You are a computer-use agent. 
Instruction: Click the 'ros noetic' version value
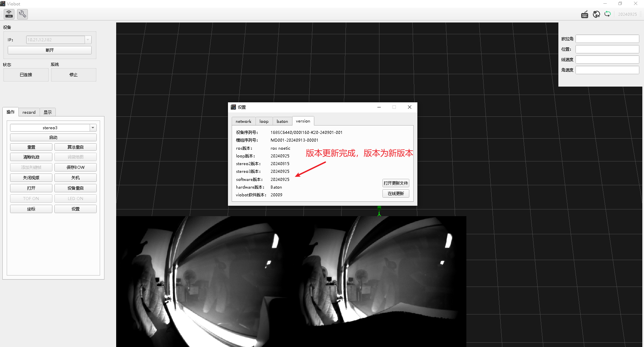click(x=280, y=148)
